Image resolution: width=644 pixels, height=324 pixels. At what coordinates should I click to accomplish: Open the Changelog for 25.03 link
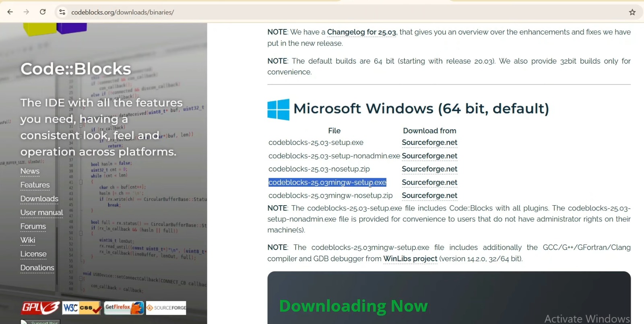pos(361,32)
